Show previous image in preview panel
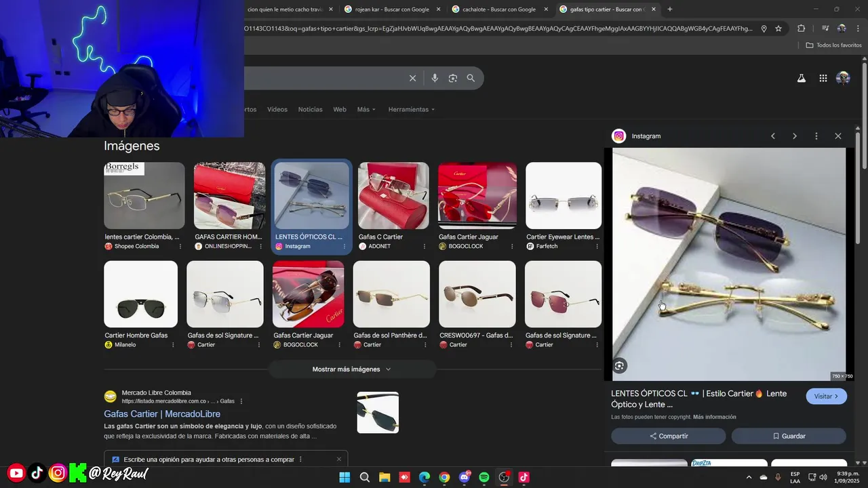The image size is (868, 488). tap(773, 136)
